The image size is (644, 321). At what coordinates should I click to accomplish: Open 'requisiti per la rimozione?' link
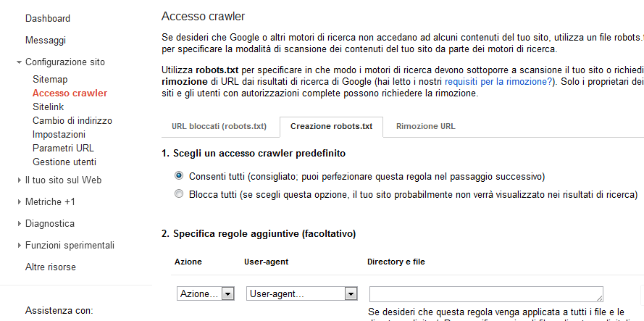tap(498, 82)
